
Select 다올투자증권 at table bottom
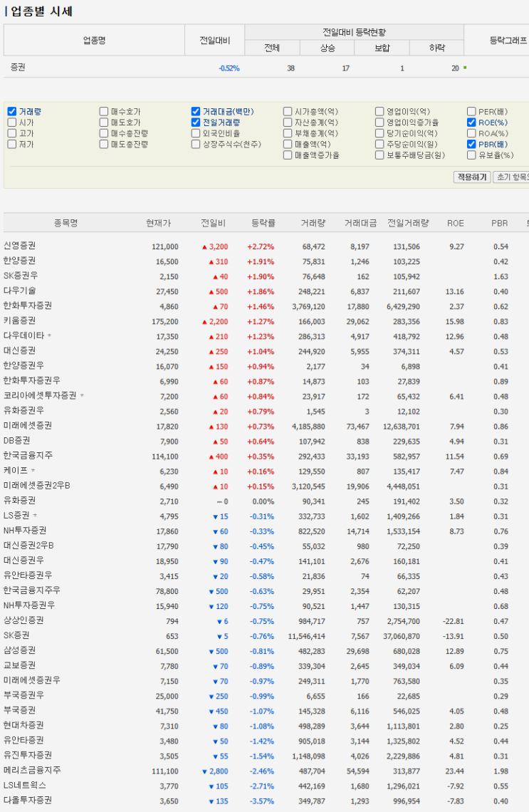pyautogui.click(x=28, y=801)
